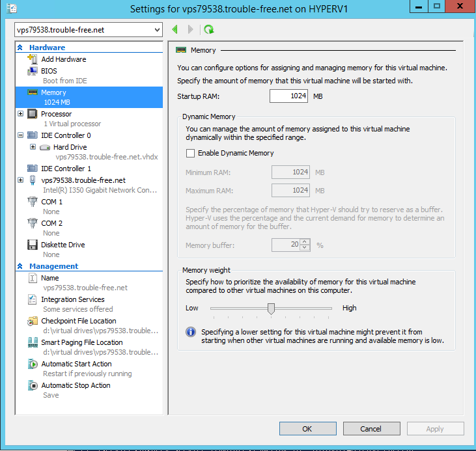Open the Integration Services settings
This screenshot has height=451, width=476.
(x=72, y=299)
